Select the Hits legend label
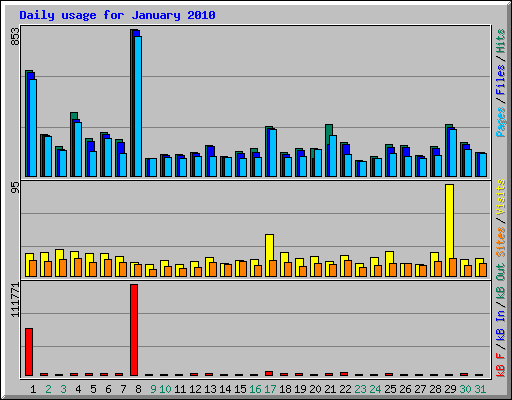This screenshot has width=512, height=400. coord(501,41)
